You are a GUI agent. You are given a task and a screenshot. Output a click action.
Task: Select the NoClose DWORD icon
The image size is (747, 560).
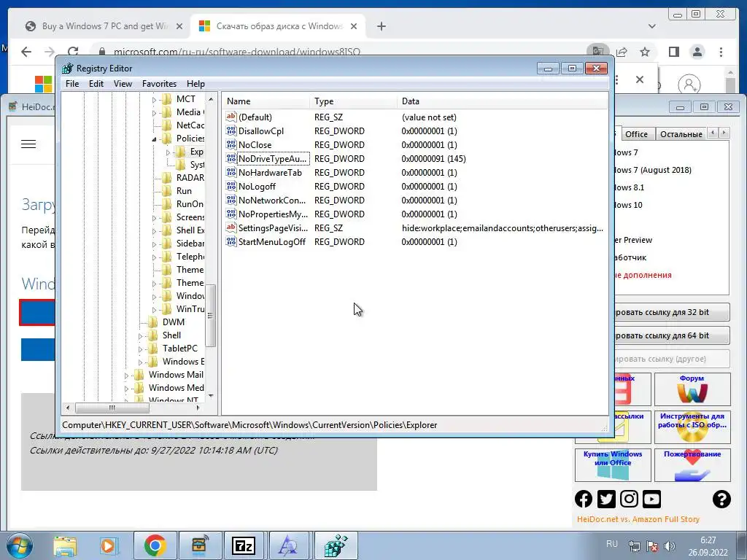point(231,144)
